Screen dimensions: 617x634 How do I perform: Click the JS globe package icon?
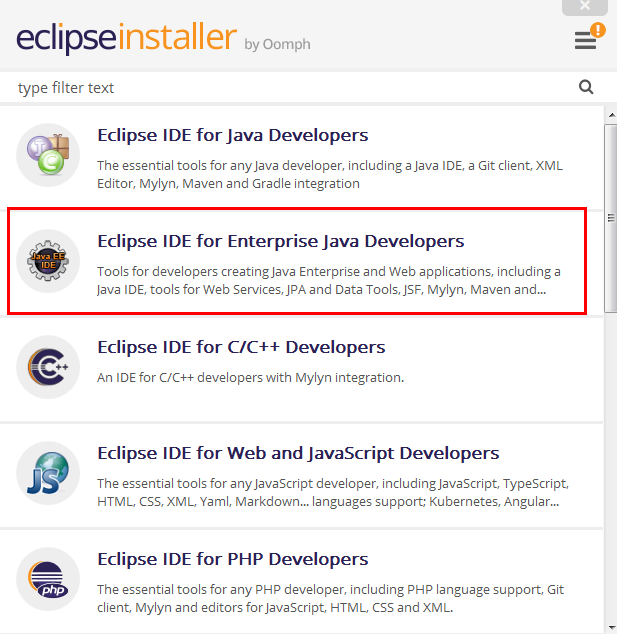pyautogui.click(x=48, y=473)
